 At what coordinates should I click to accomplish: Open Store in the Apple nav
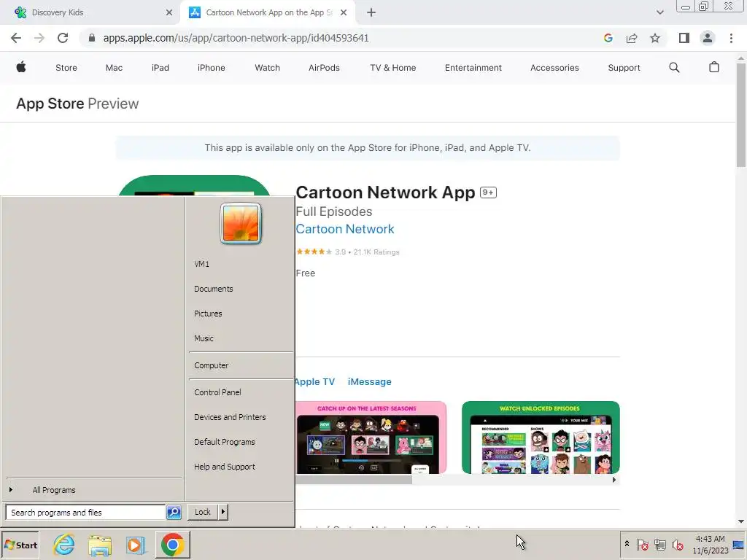point(66,68)
